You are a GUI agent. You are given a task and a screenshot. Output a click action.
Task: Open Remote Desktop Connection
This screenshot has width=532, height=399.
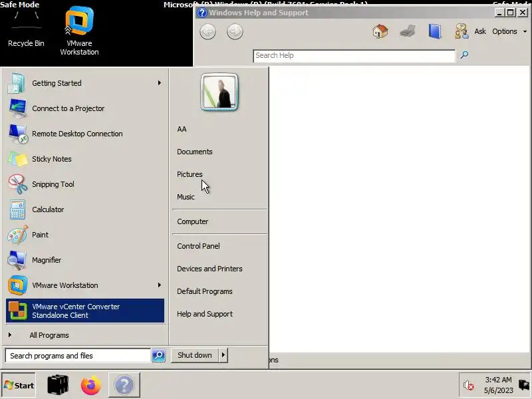tap(85, 134)
